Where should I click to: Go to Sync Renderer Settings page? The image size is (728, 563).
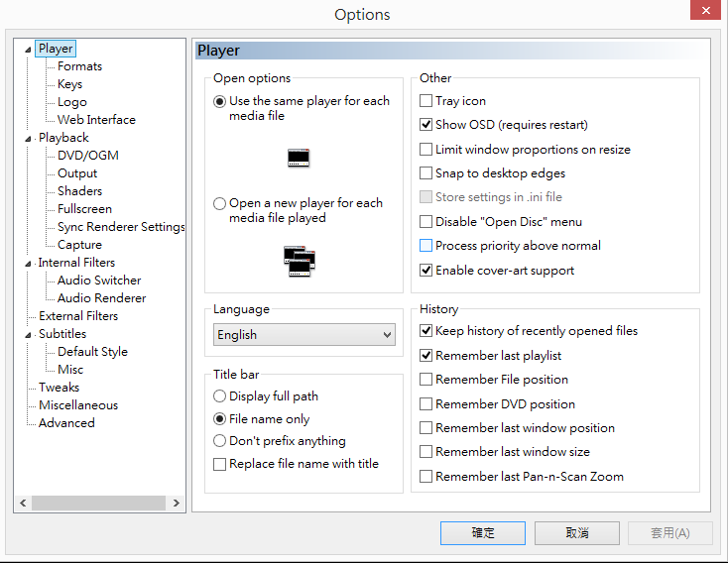tap(121, 227)
